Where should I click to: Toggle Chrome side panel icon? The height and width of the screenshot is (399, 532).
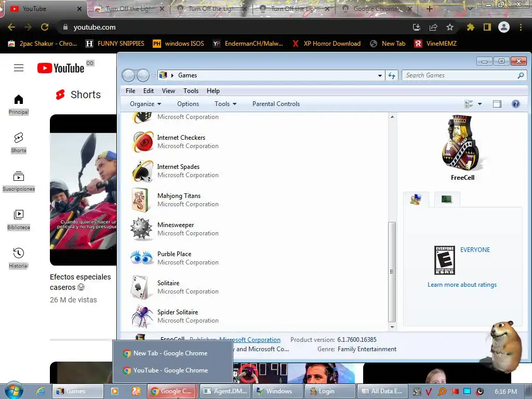pyautogui.click(x=487, y=27)
